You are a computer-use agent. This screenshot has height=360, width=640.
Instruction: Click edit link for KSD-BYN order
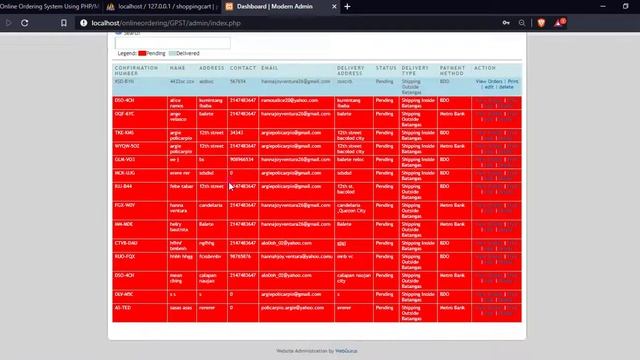pyautogui.click(x=489, y=87)
